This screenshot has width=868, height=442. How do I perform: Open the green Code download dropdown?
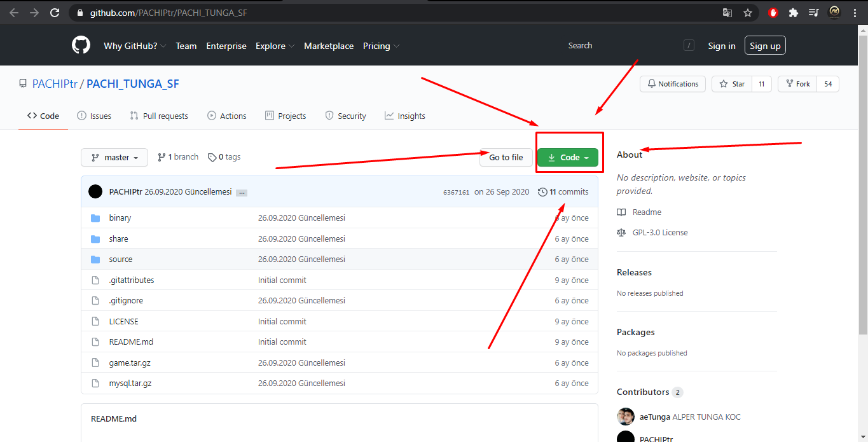pyautogui.click(x=568, y=158)
